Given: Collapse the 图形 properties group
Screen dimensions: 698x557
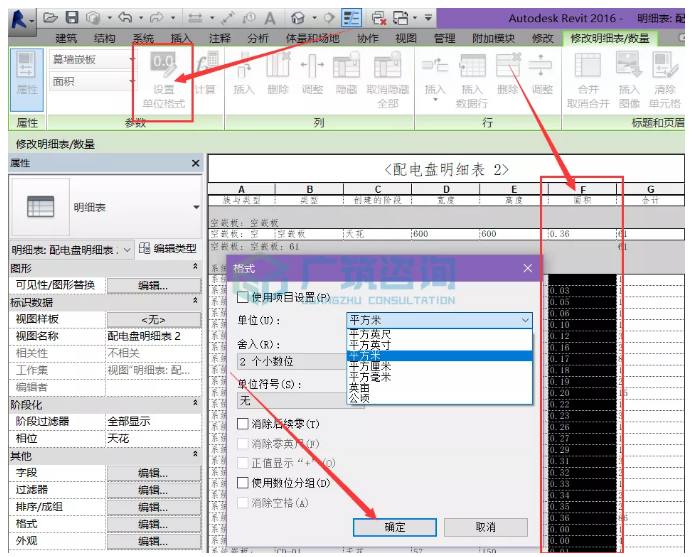Looking at the screenshot, I should (x=195, y=266).
